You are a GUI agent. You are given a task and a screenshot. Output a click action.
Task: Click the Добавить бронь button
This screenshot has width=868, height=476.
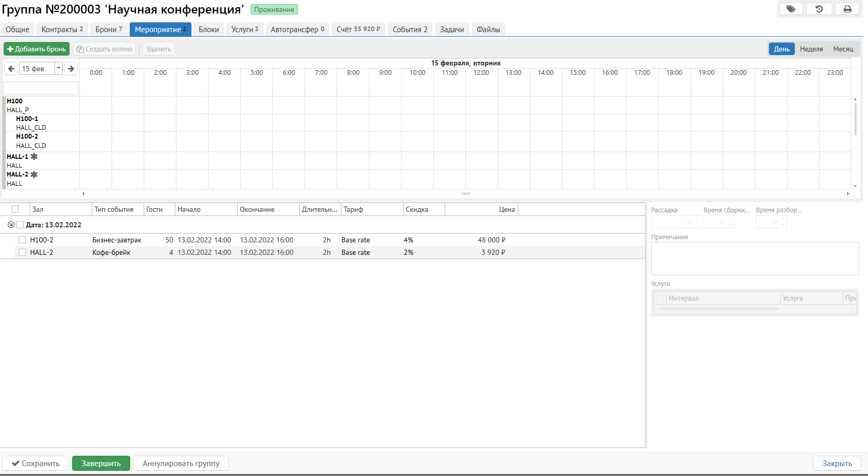(36, 49)
